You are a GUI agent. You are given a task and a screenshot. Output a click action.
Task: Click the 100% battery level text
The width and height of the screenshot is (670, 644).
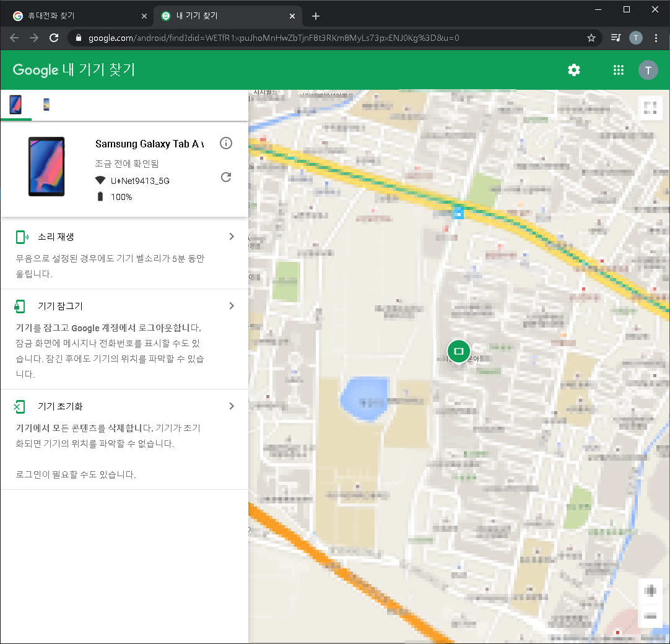pos(121,197)
